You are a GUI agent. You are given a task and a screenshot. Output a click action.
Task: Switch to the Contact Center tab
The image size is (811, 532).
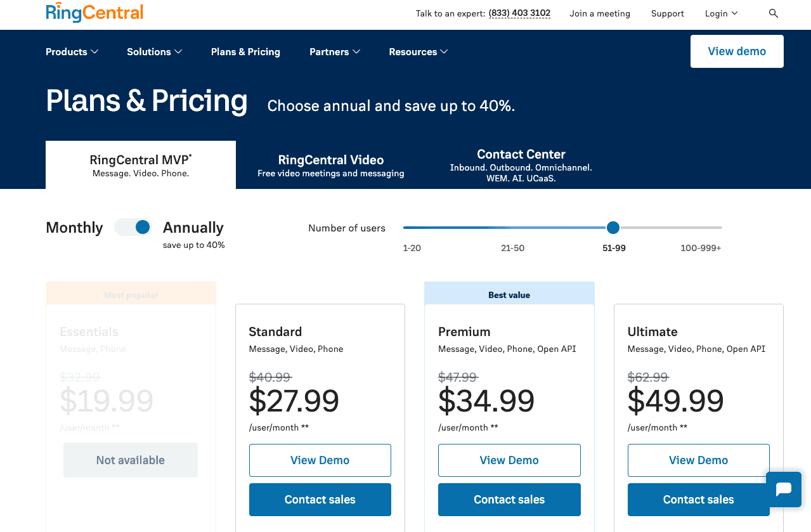point(521,165)
